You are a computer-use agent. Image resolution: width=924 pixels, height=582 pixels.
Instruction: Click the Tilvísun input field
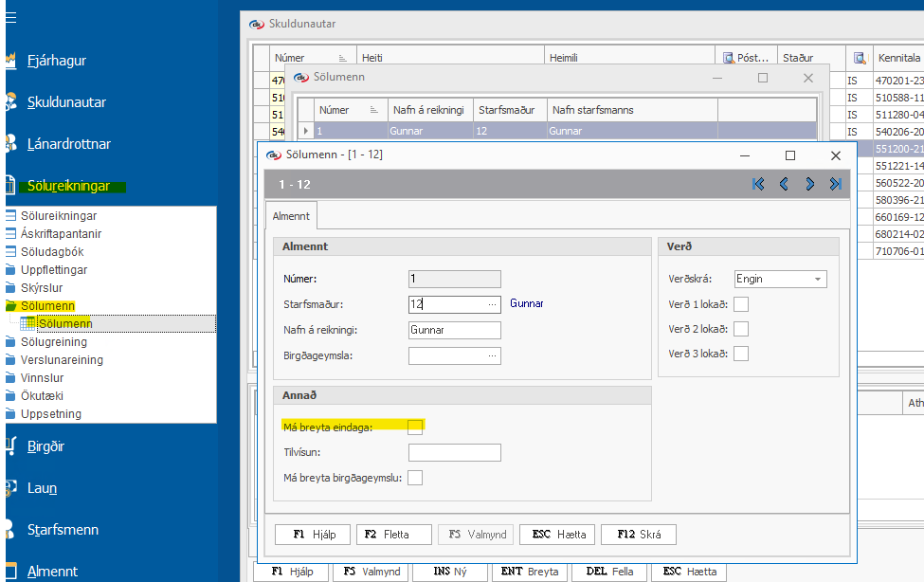[x=454, y=453]
